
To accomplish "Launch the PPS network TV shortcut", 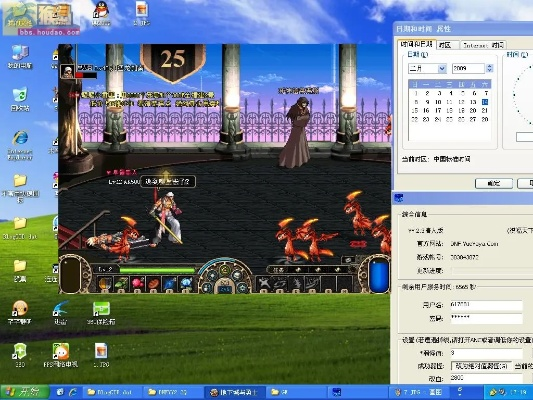I will tap(61, 355).
